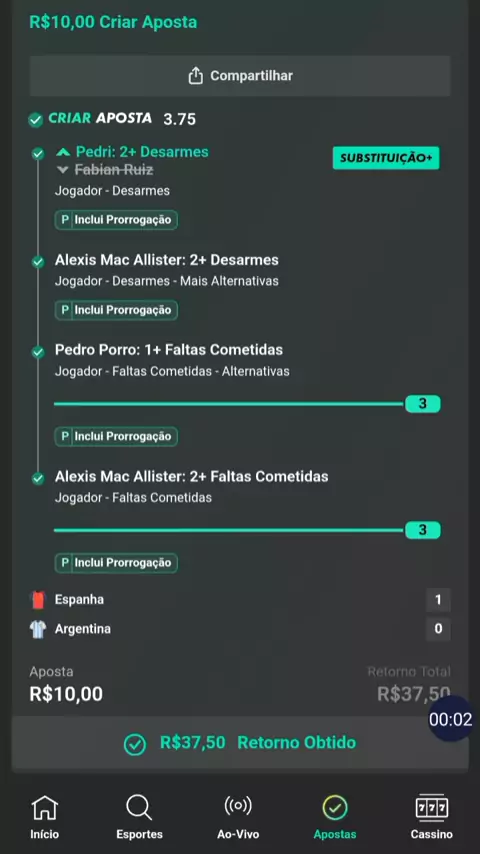Click the Compartilhar button
480x854 pixels.
240,76
